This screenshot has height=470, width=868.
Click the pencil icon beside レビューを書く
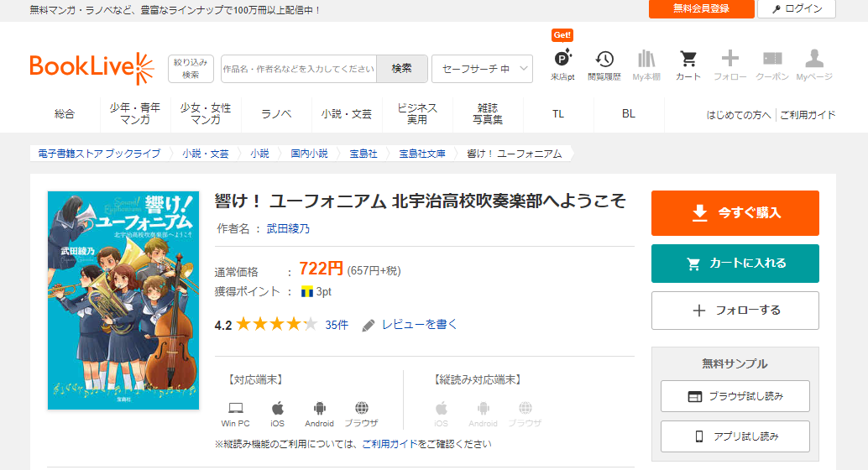[369, 326]
